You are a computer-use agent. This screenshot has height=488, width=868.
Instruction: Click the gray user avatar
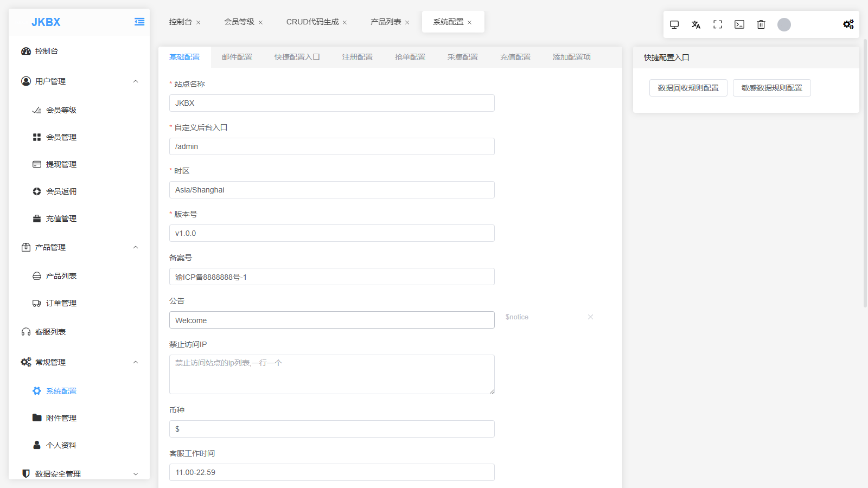[784, 24]
